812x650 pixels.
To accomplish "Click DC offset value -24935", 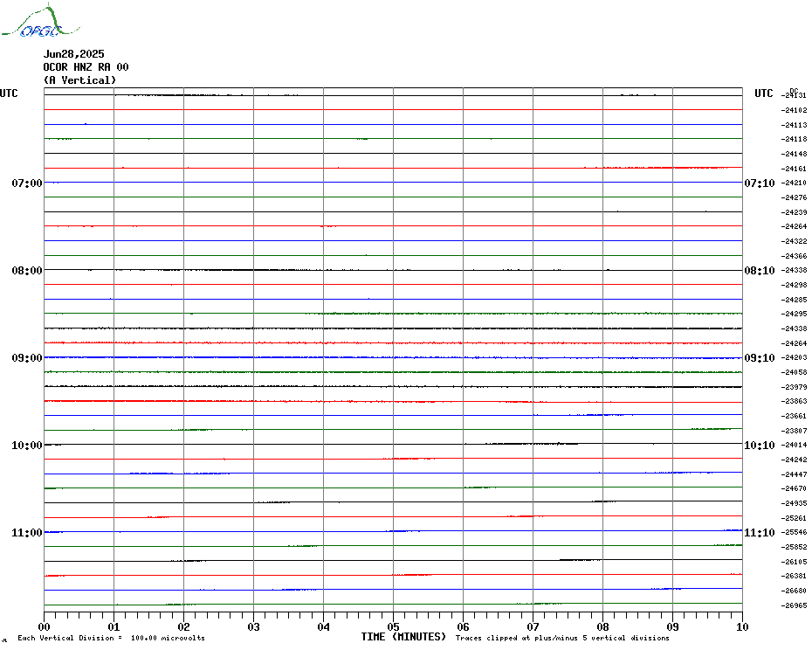I will (x=794, y=503).
